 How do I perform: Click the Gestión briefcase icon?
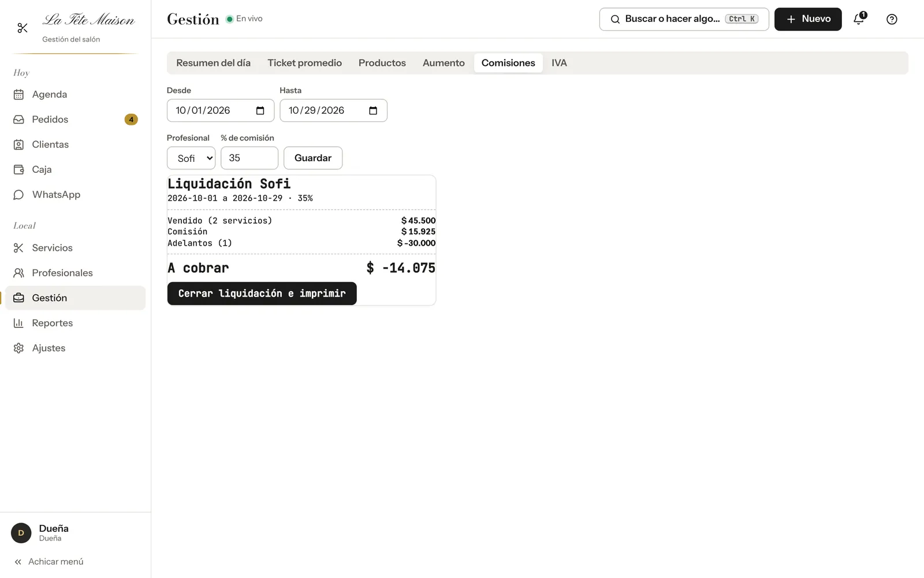[x=18, y=298]
